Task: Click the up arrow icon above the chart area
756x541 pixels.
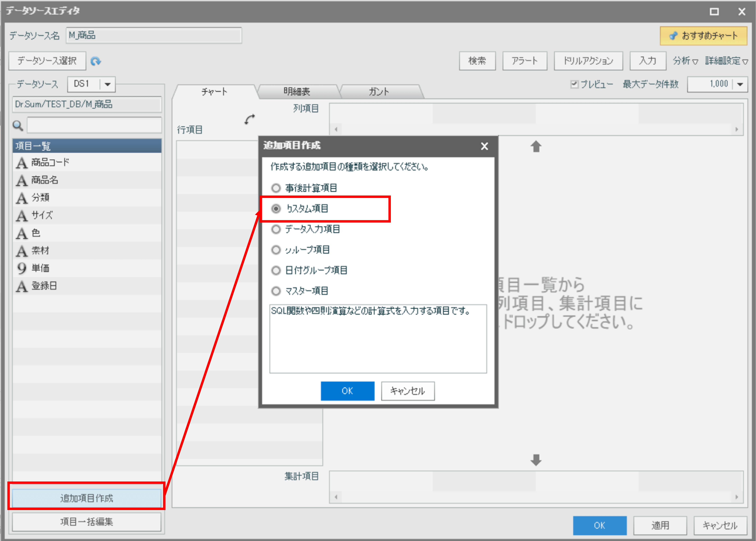Action: point(536,147)
